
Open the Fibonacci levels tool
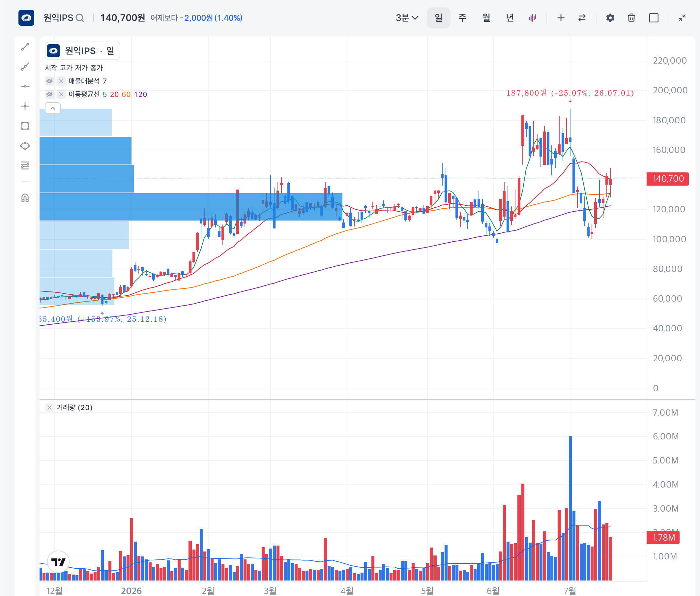pos(25,165)
